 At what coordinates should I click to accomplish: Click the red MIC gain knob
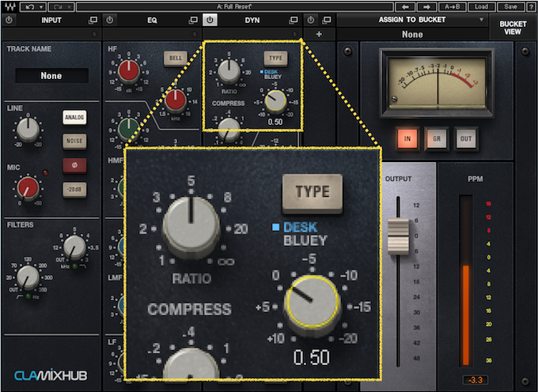[28, 188]
